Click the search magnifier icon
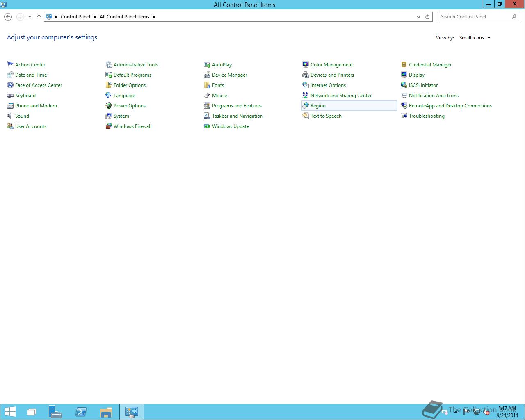Viewport: 525px width, 420px height. (x=514, y=17)
